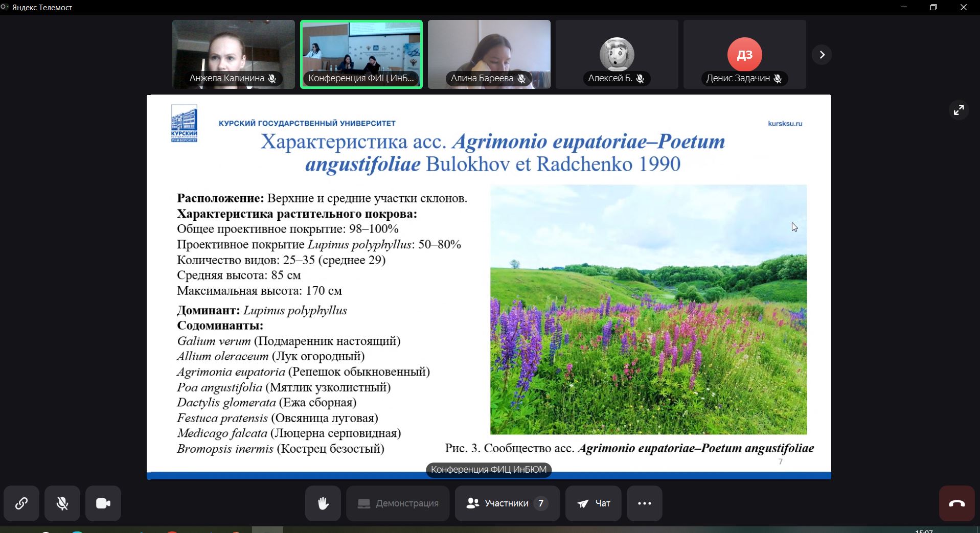Restore down the Яндекс Телемост window
Screen dimensions: 980x533
coord(933,7)
